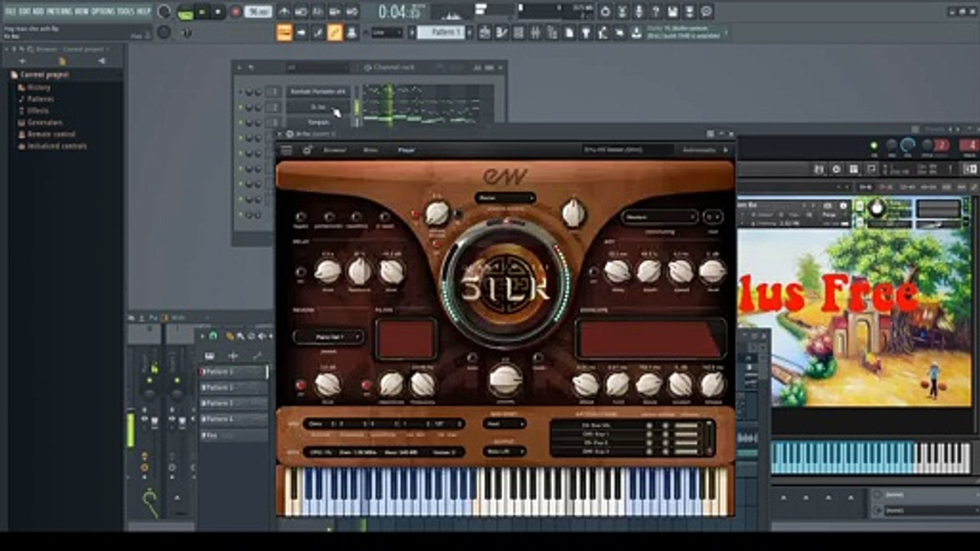The width and height of the screenshot is (980, 551).
Task: Select Pattern 3 in the pattern list
Action: coord(234,403)
